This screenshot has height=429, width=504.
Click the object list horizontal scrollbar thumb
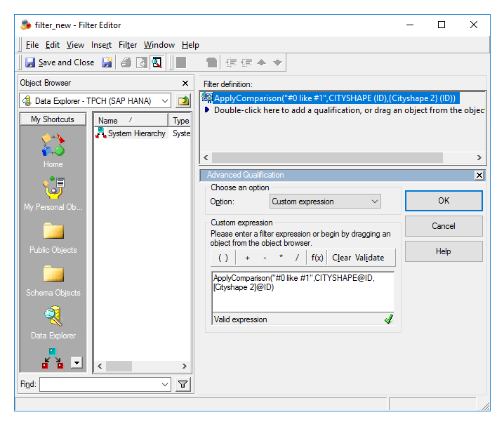119,366
